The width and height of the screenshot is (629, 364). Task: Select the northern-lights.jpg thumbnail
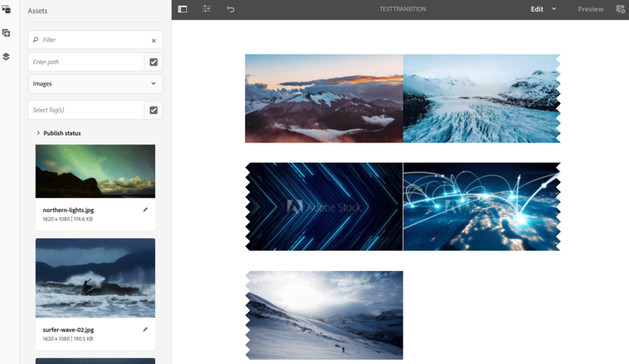(96, 171)
